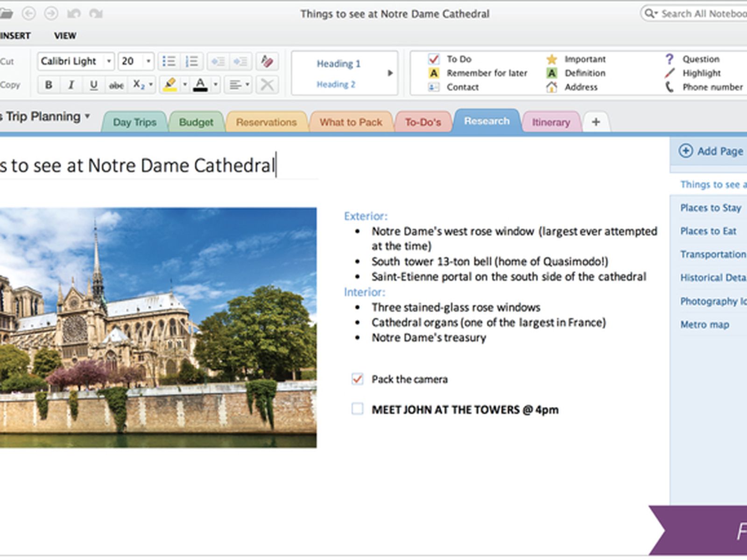Screen dimensions: 747x560
Task: Open the Places to Eat page
Action: (708, 231)
